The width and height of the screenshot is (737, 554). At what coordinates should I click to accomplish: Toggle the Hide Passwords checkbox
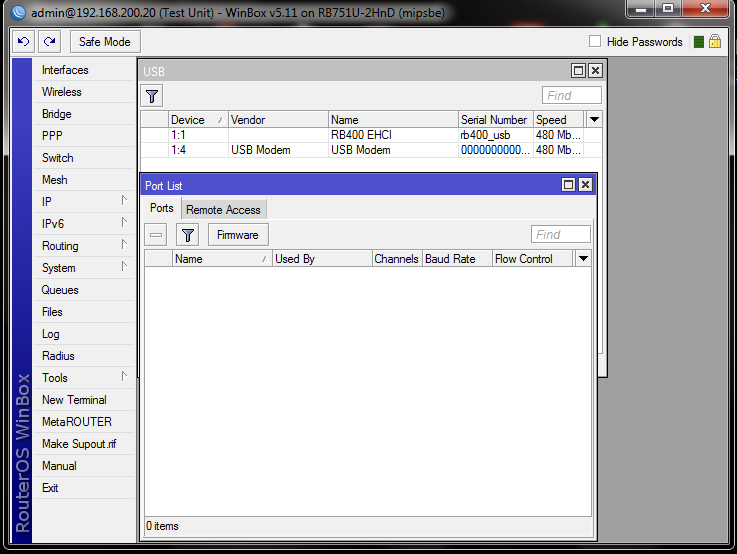point(595,41)
